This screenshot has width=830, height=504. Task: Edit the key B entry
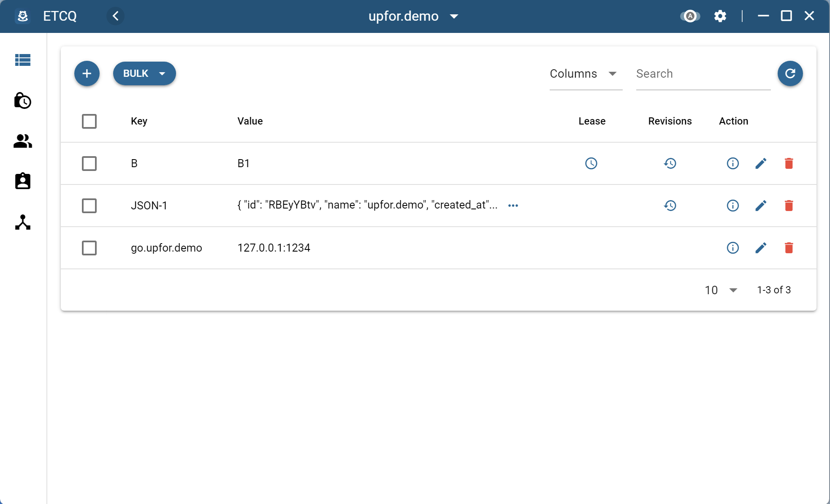pyautogui.click(x=761, y=163)
